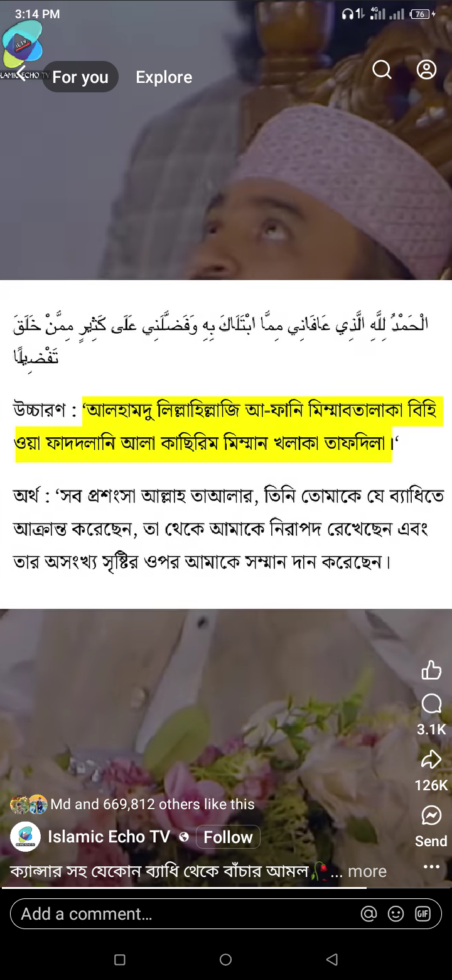The image size is (452, 980).
Task: Open the emoji picker icon
Action: tap(395, 913)
